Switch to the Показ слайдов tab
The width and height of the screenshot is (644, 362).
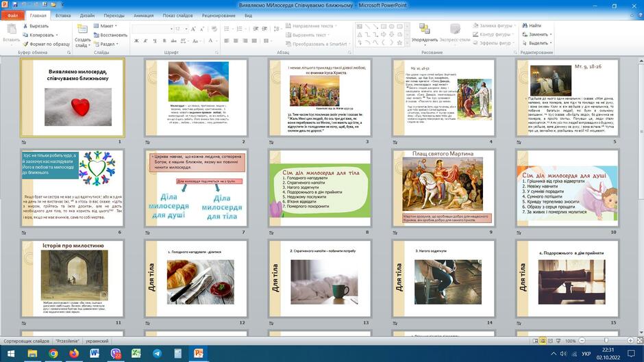pyautogui.click(x=177, y=16)
